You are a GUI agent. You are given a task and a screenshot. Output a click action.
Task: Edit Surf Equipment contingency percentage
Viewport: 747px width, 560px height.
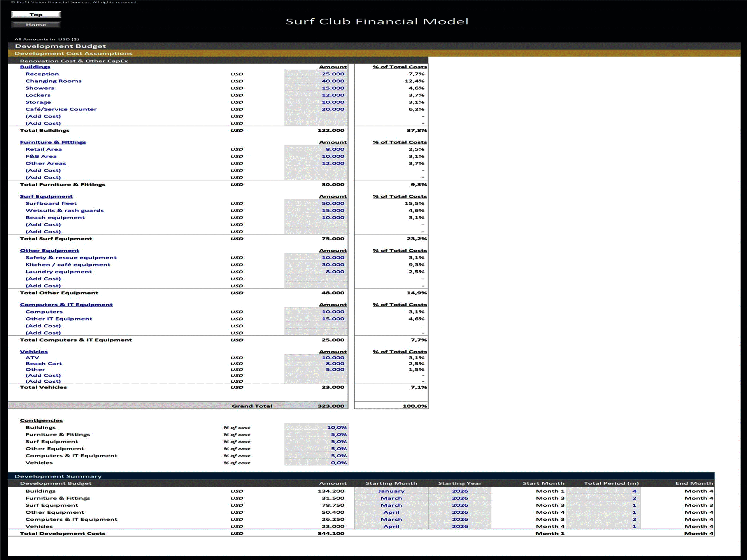[x=316, y=441]
